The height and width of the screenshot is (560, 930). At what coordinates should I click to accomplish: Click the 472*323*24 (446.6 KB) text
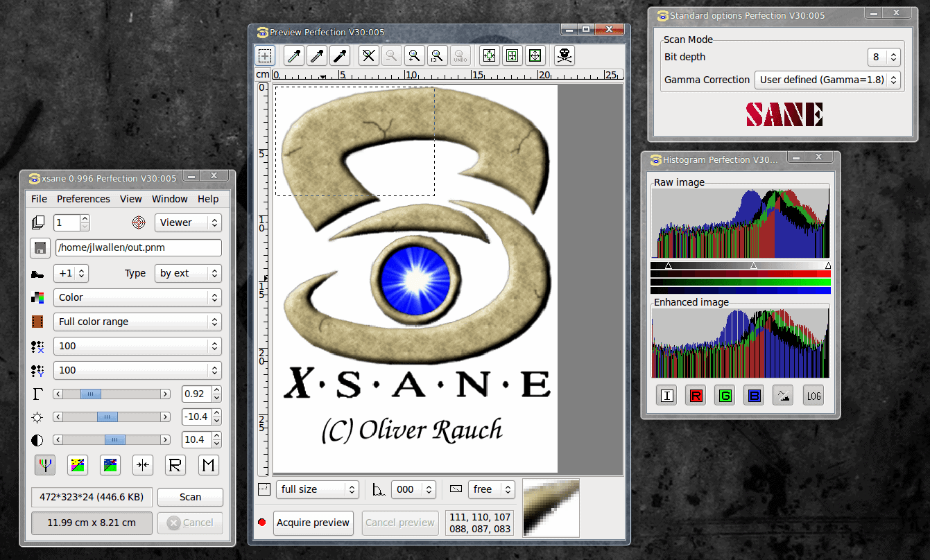tap(92, 497)
